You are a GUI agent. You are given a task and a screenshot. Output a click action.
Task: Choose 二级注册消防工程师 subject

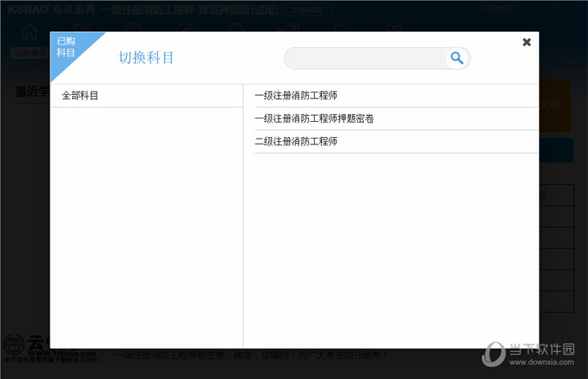pos(296,141)
